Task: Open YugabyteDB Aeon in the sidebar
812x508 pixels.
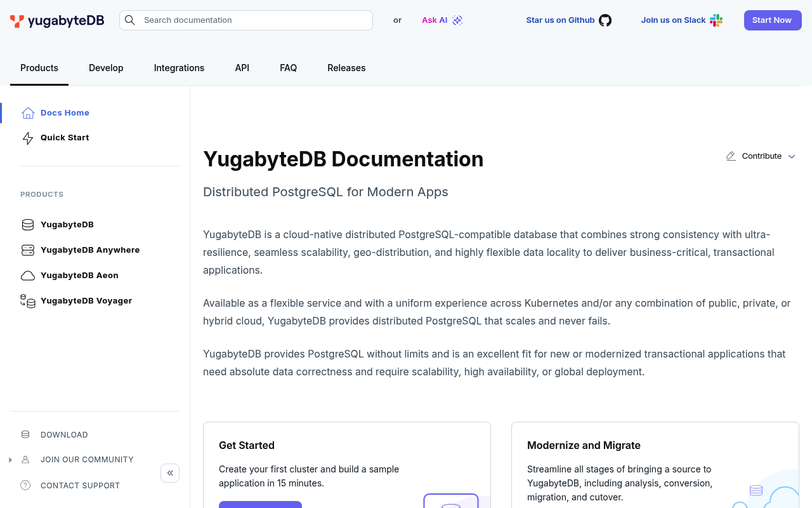Action: 79,276
